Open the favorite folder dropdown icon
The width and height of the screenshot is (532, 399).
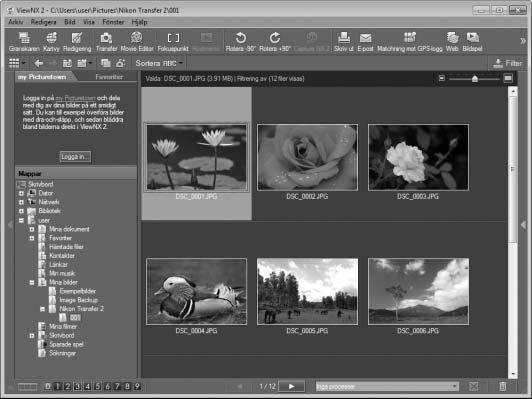(84, 63)
